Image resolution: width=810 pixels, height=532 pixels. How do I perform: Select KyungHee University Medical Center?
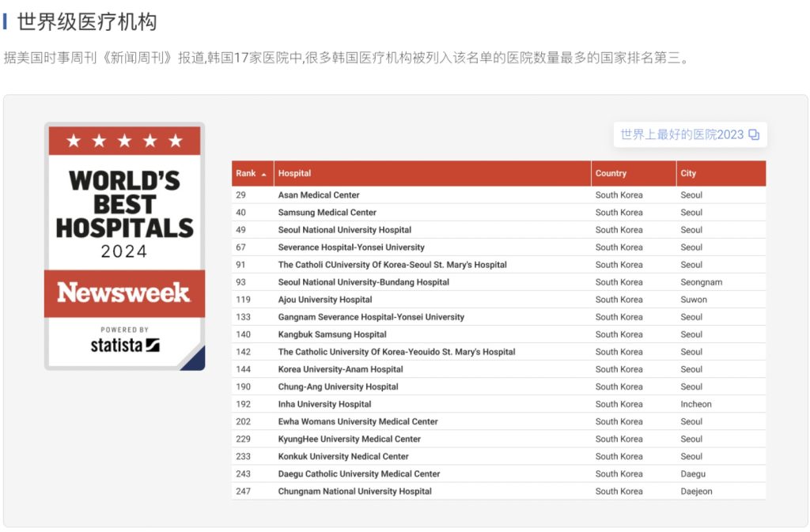pos(349,440)
